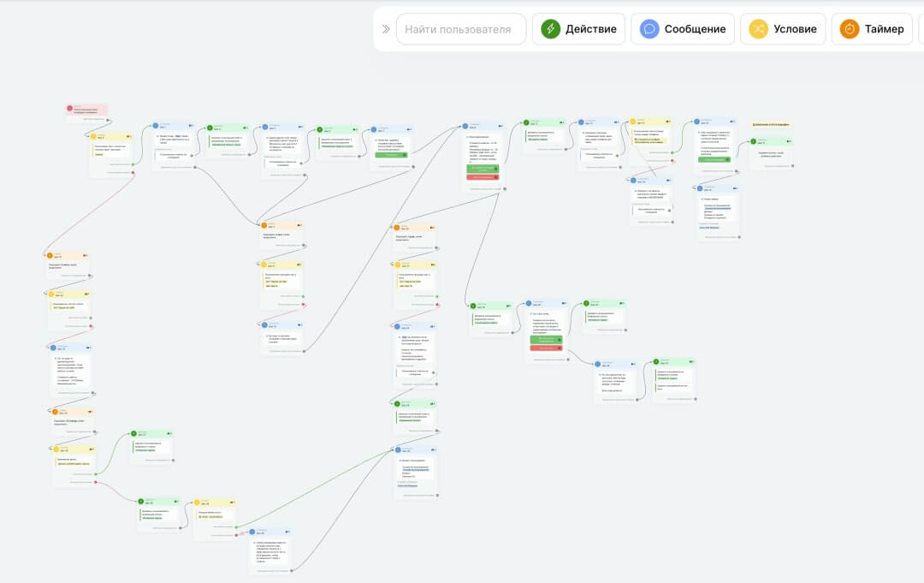Select the rightmost green action block
The image size is (924, 583).
771,152
